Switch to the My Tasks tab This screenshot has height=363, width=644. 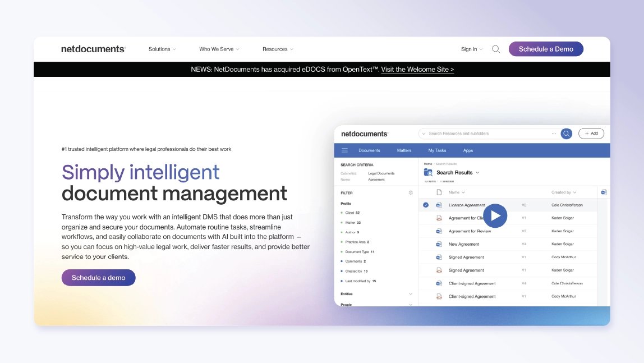click(x=437, y=150)
